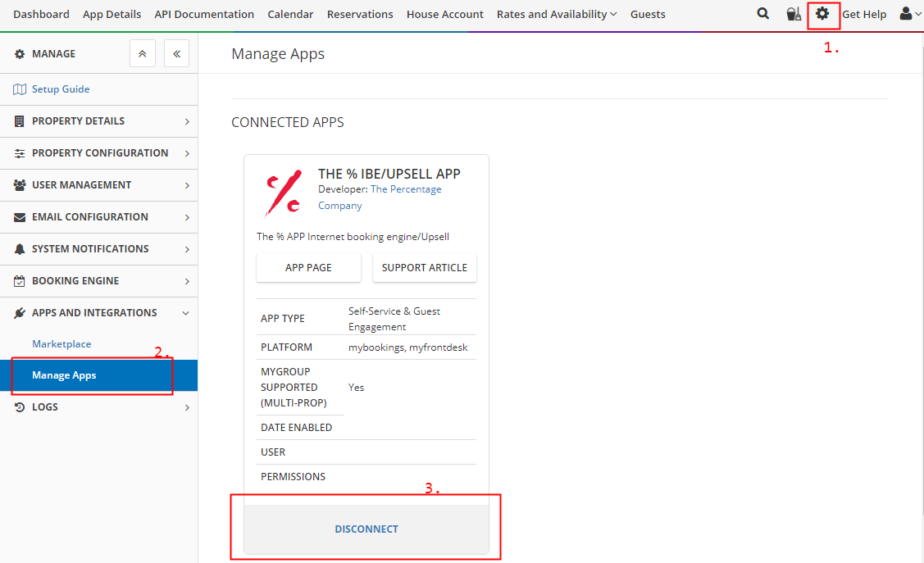Click the app description text

tap(353, 237)
